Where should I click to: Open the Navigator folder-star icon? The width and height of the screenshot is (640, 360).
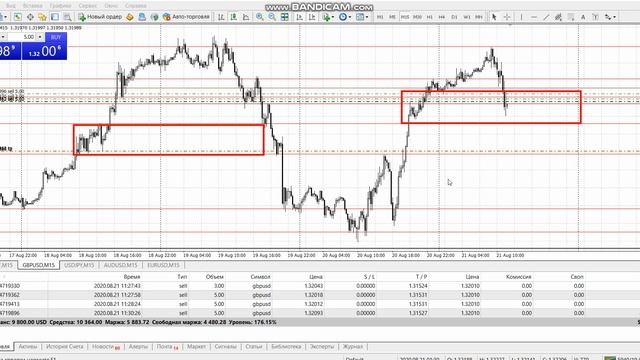tap(42, 17)
